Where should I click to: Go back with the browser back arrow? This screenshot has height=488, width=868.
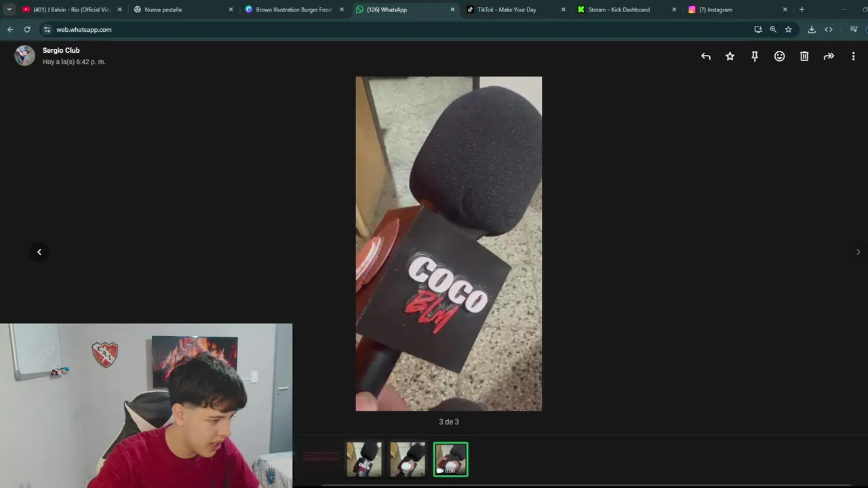[10, 29]
